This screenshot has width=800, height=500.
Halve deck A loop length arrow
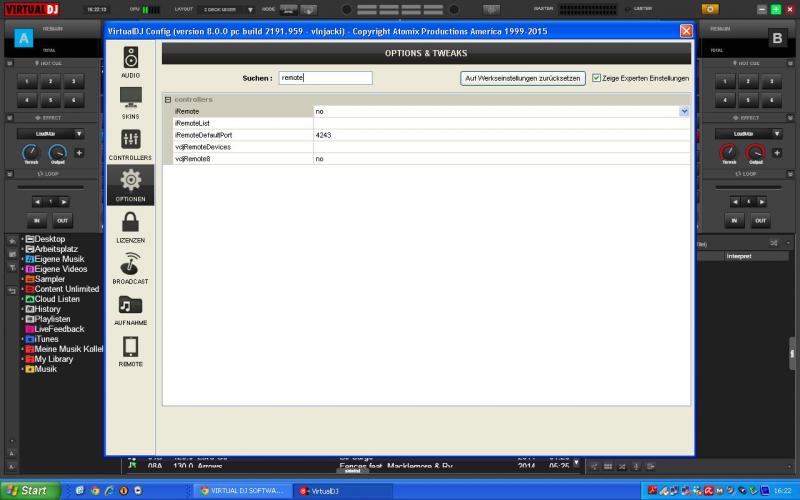pos(37,202)
